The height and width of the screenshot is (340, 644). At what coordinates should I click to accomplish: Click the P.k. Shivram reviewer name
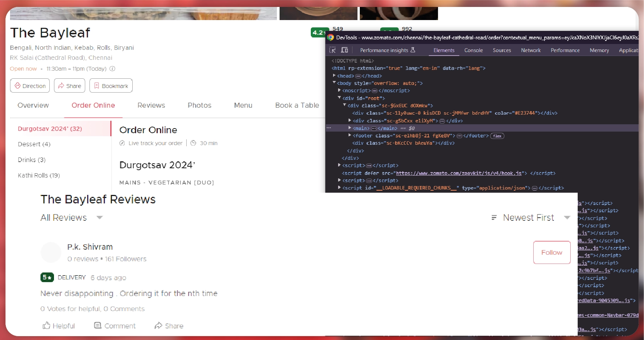pyautogui.click(x=90, y=247)
